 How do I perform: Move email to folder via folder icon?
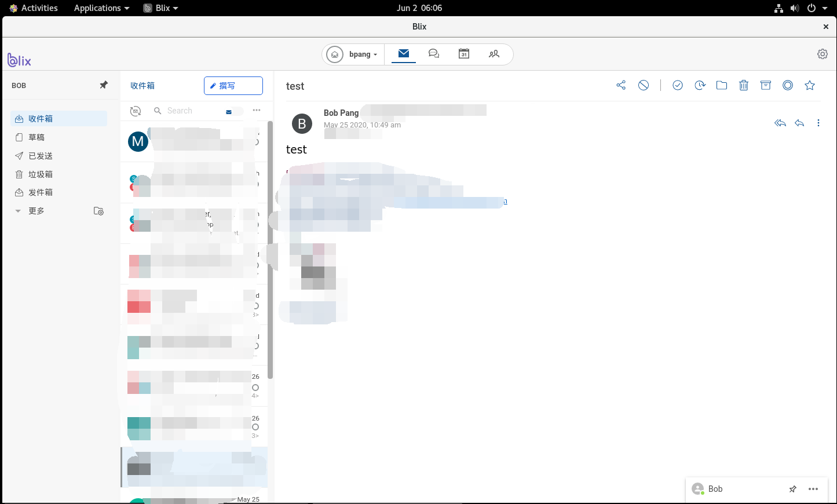pyautogui.click(x=722, y=85)
